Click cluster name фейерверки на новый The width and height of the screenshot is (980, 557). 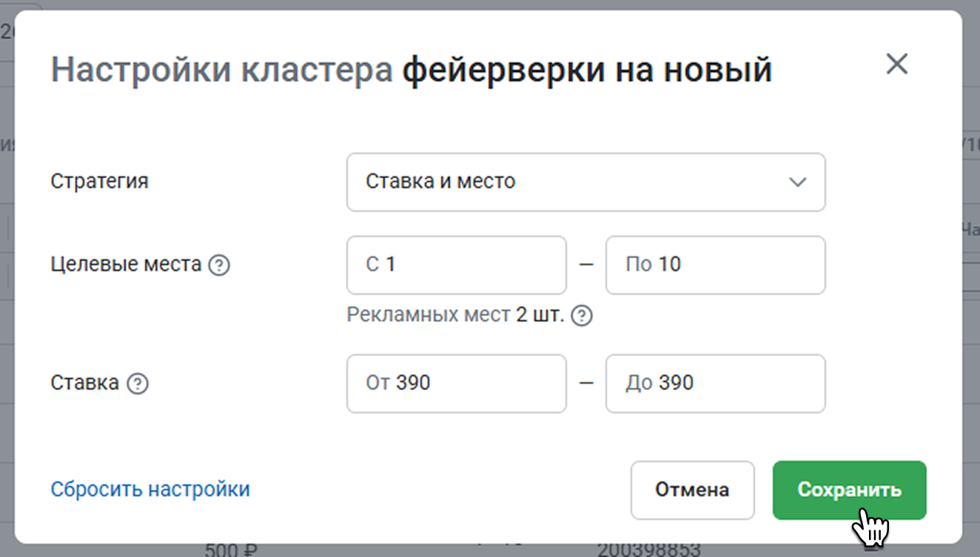pyautogui.click(x=587, y=70)
